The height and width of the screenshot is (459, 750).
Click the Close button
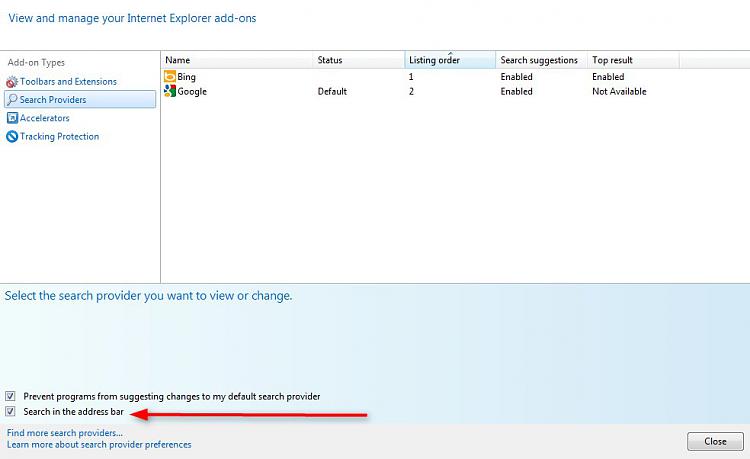(x=715, y=441)
